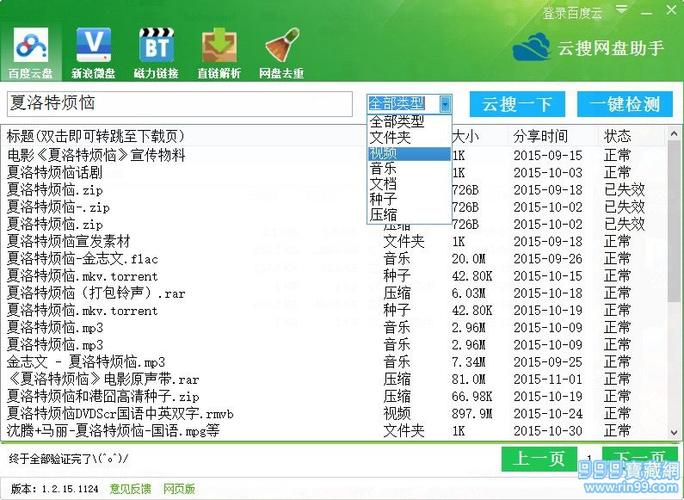The image size is (684, 500).
Task: Sort by the 标题 column header
Action: [x=96, y=137]
